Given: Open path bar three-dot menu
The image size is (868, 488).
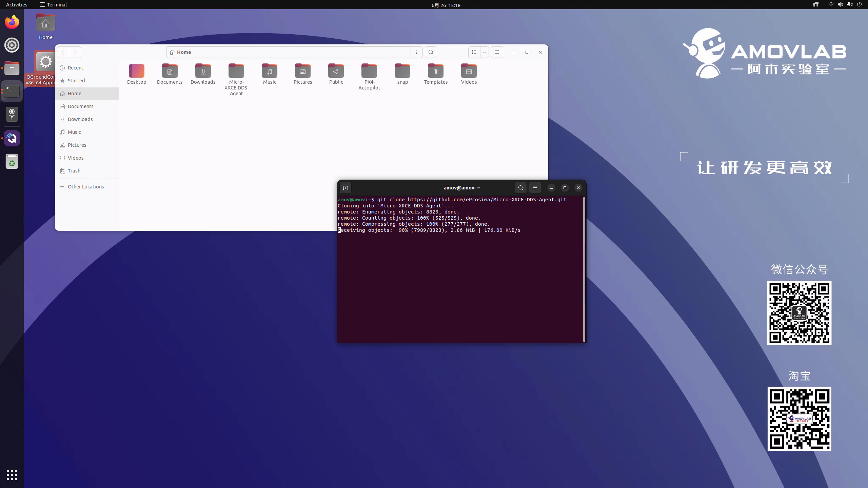Looking at the screenshot, I should 417,52.
